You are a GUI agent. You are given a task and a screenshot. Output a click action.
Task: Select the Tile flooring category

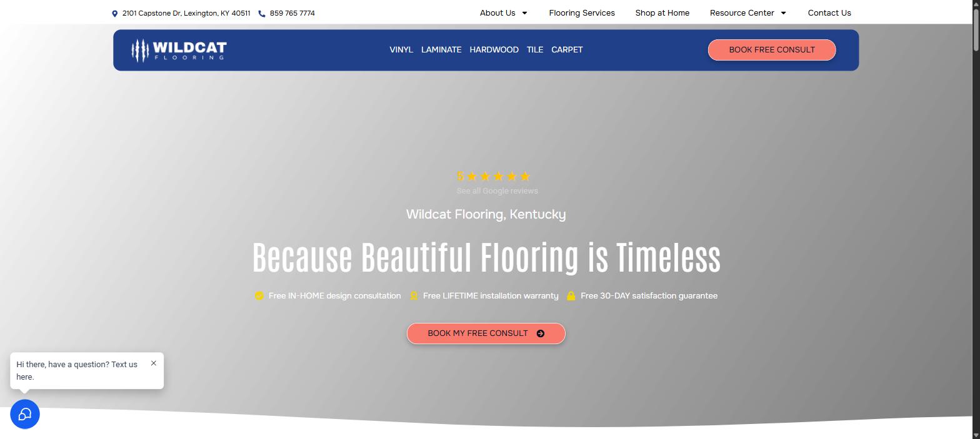coord(535,49)
